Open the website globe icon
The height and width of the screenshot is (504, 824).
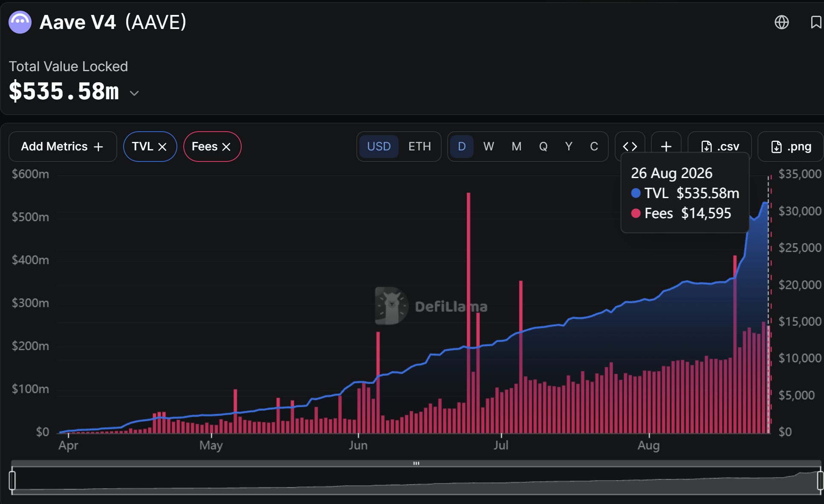781,22
